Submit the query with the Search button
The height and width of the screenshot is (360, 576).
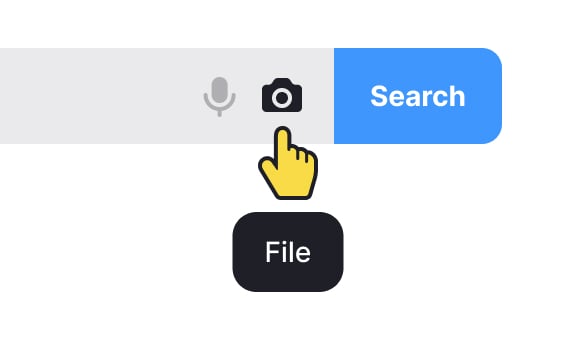pyautogui.click(x=418, y=96)
